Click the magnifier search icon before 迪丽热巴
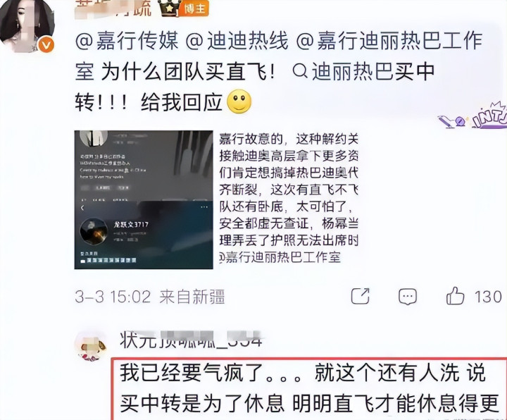The image size is (507, 420). click(300, 72)
